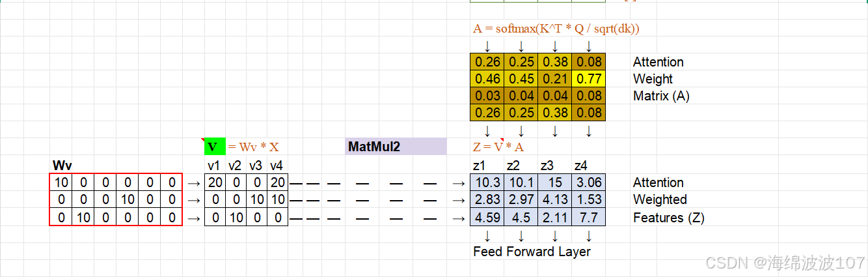Click the bright yellow 0.77 attention cell

click(589, 80)
